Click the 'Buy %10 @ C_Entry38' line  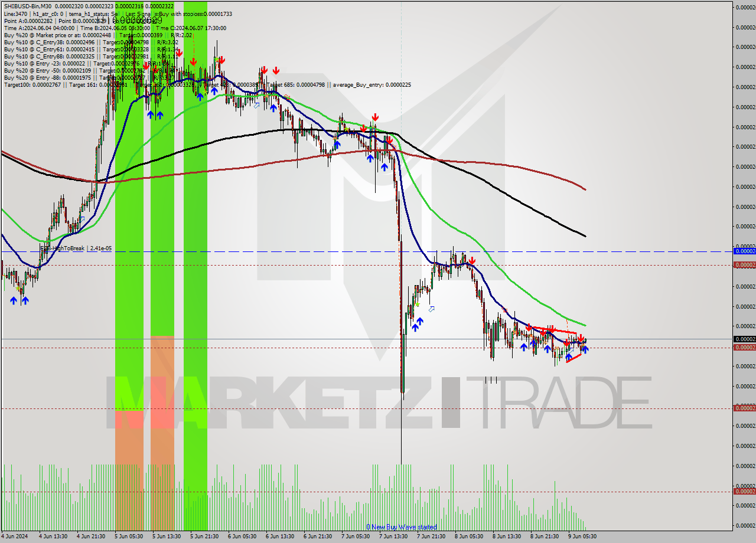pyautogui.click(x=90, y=42)
